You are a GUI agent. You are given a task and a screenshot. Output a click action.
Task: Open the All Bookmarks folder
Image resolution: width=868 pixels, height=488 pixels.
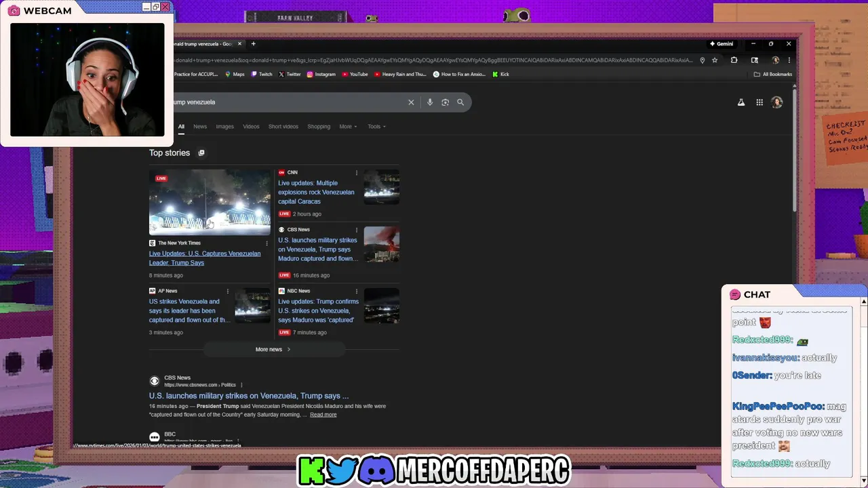tap(773, 75)
